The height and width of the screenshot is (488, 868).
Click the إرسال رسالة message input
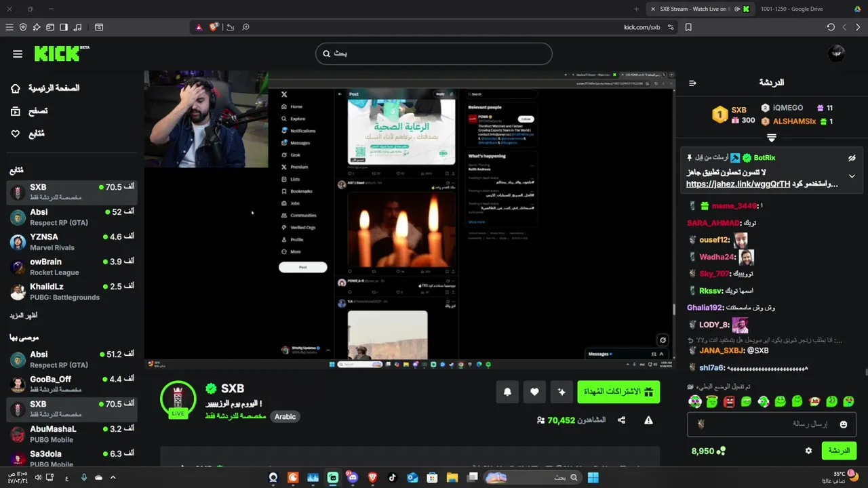[771, 424]
